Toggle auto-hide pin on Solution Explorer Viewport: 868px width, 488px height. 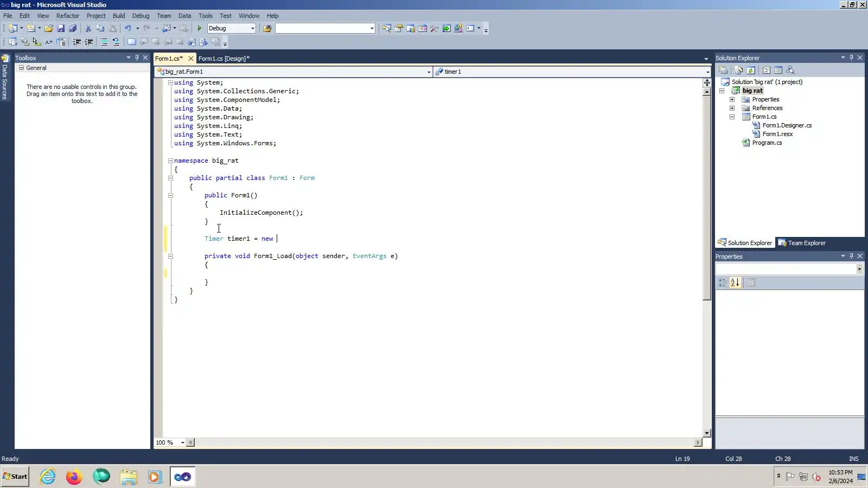[x=851, y=57]
